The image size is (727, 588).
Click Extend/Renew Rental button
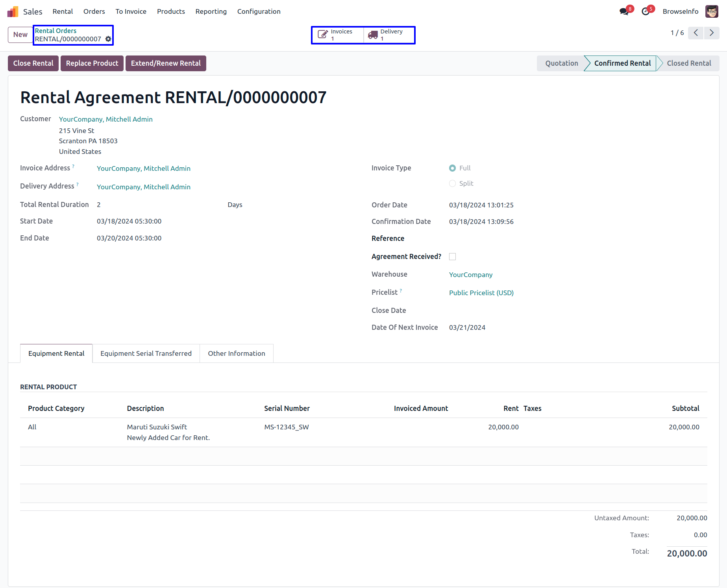[166, 63]
